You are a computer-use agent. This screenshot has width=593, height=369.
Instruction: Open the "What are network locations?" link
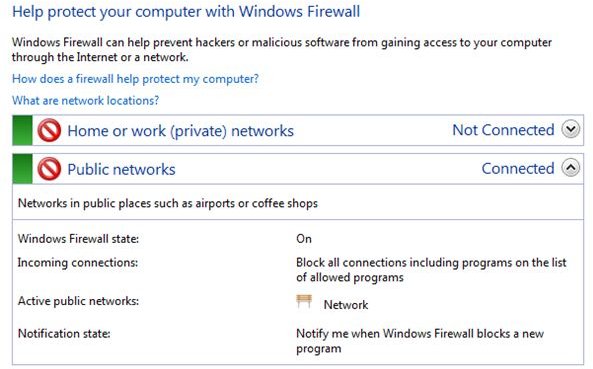click(85, 101)
